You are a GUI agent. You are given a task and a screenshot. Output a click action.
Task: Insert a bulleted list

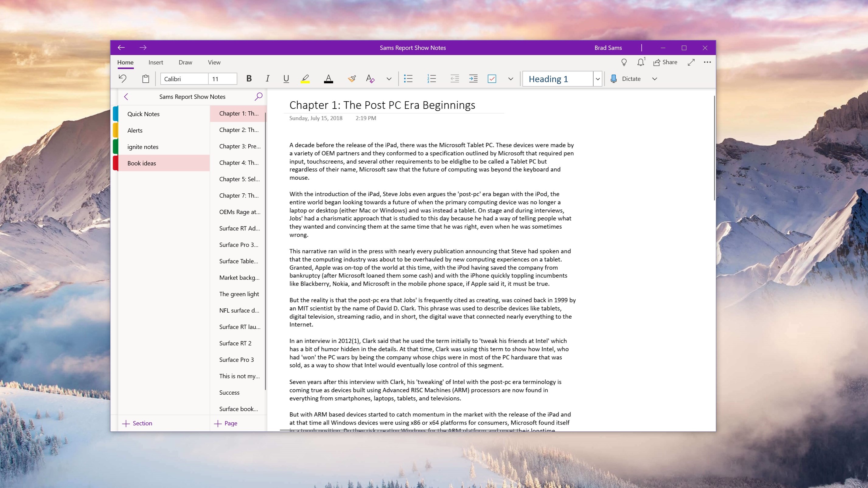coord(408,79)
